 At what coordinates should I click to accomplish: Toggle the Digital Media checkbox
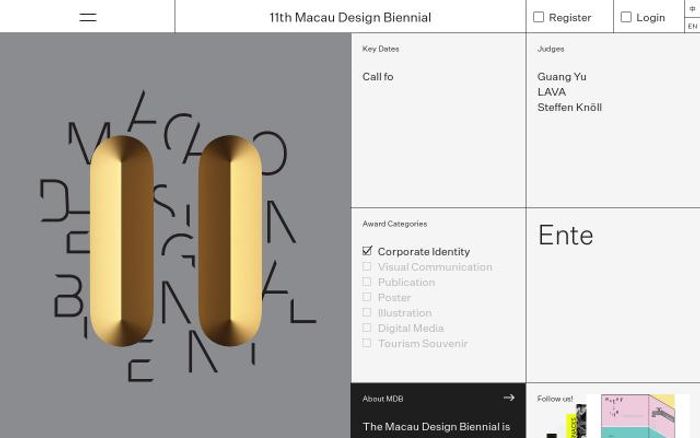(x=367, y=328)
